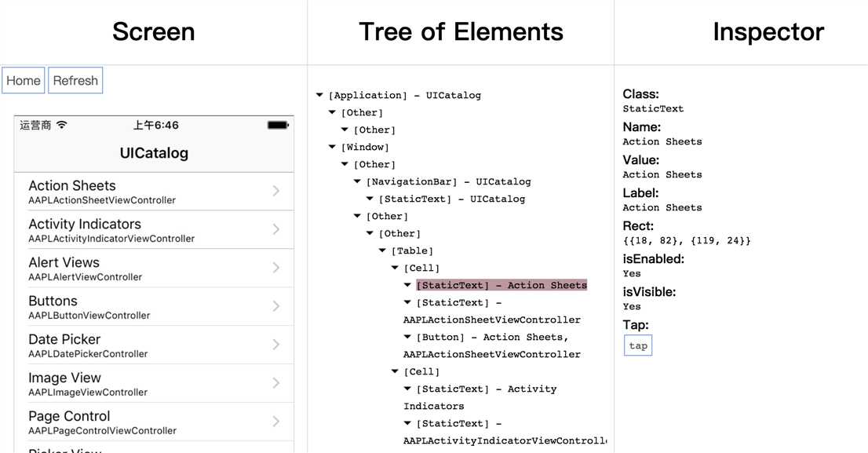Image resolution: width=868 pixels, height=453 pixels.
Task: Click the Wi-Fi icon in status bar
Action: pyautogui.click(x=61, y=125)
